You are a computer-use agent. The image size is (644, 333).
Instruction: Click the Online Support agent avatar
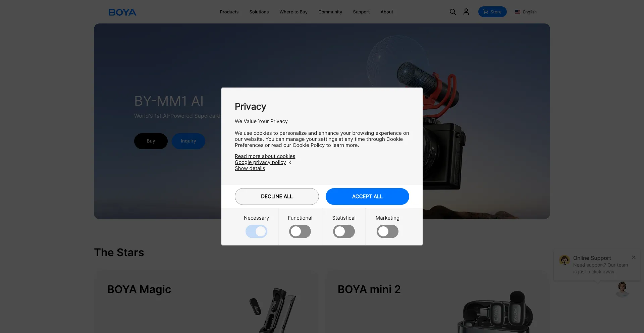click(x=565, y=260)
